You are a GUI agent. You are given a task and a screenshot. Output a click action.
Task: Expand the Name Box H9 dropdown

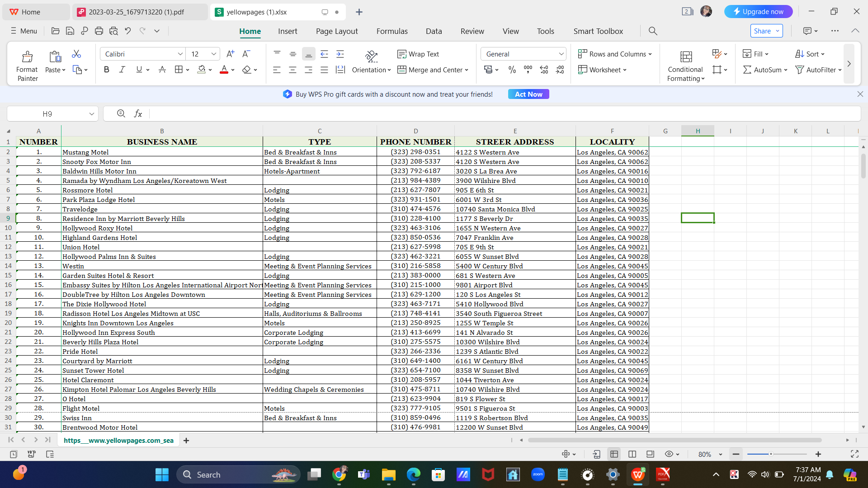[91, 114]
